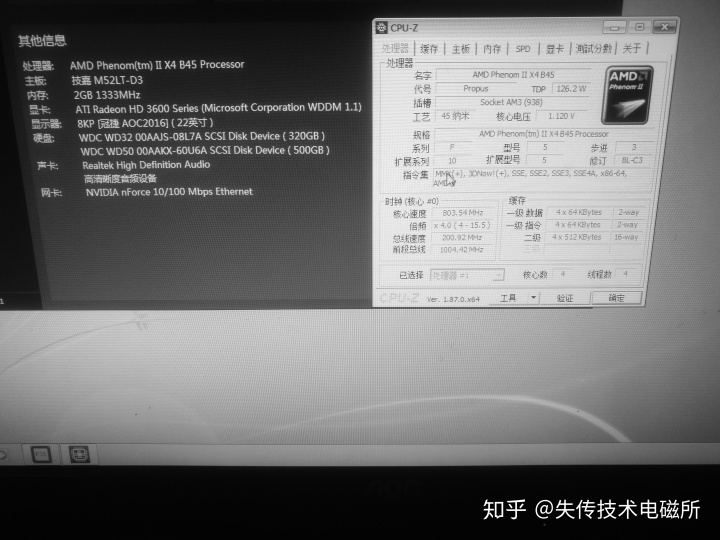The image size is (720, 540).
Task: Click the WDC WD50 500GB disk line
Action: [x=205, y=150]
